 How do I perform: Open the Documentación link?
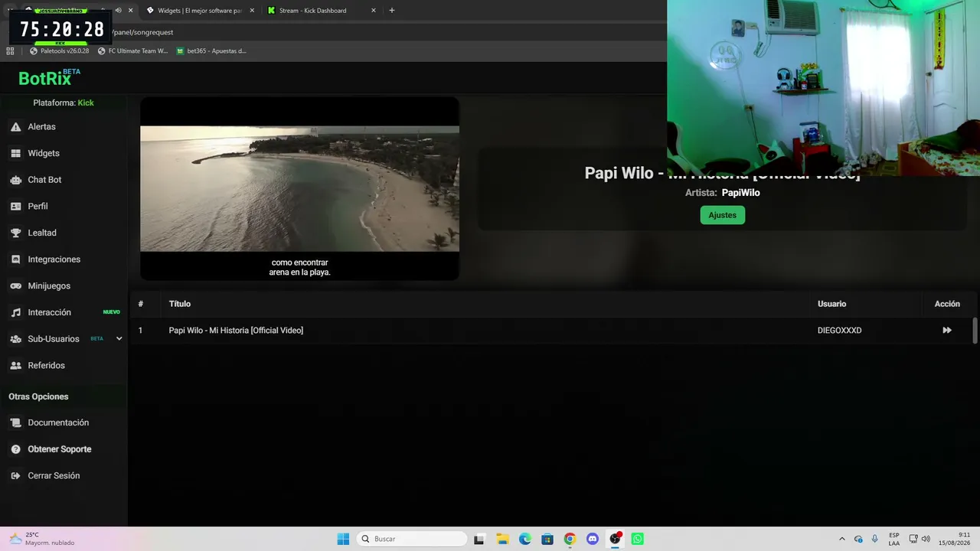tap(58, 423)
